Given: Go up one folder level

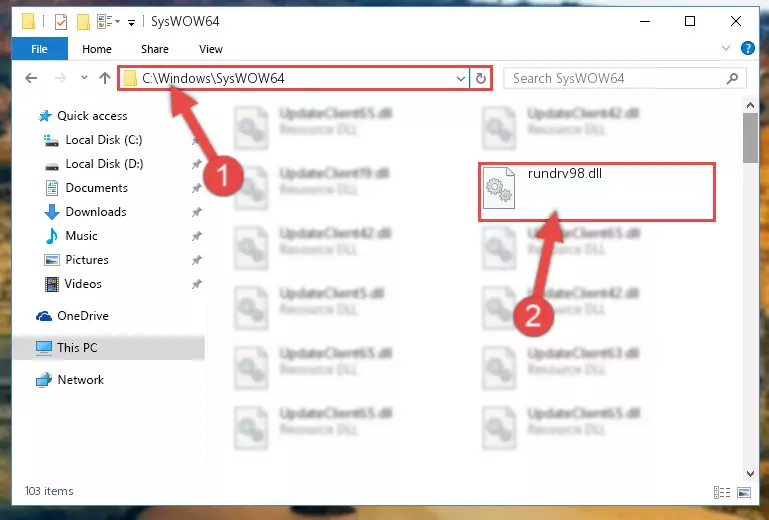Looking at the screenshot, I should (104, 78).
